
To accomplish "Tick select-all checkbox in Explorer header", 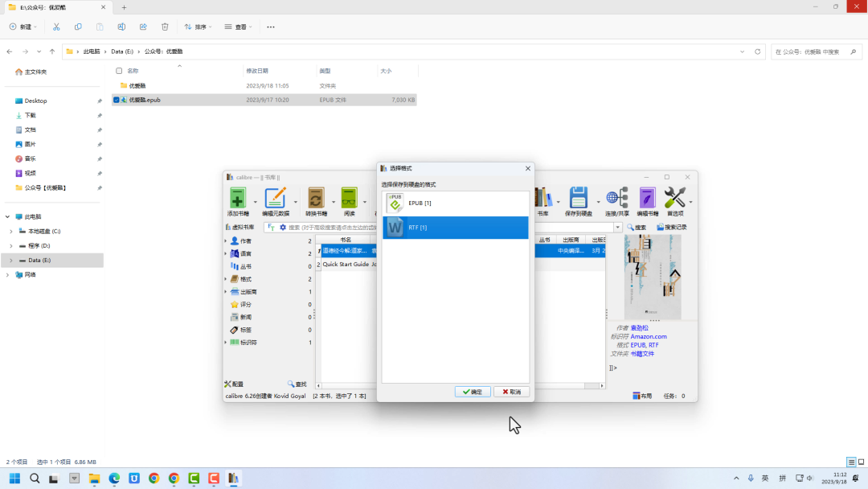I will (119, 71).
